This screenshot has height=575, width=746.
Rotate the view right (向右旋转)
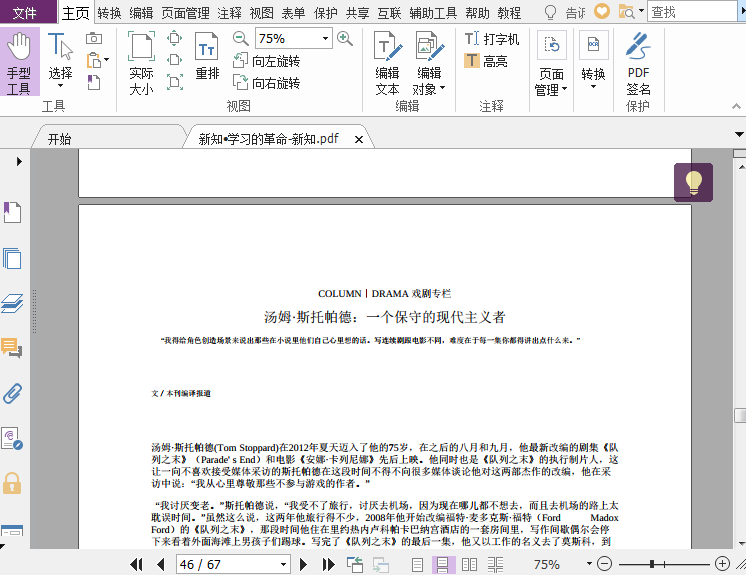(x=266, y=83)
